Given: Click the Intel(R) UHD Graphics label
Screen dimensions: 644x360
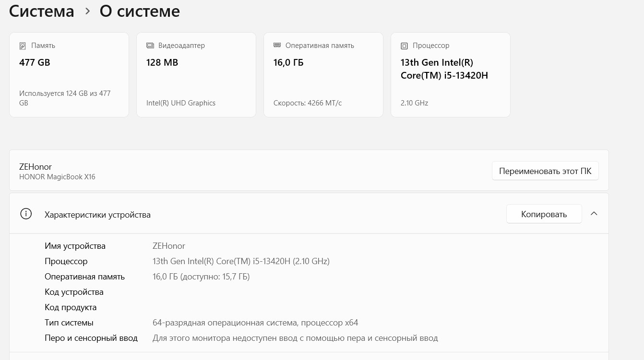Looking at the screenshot, I should point(181,103).
